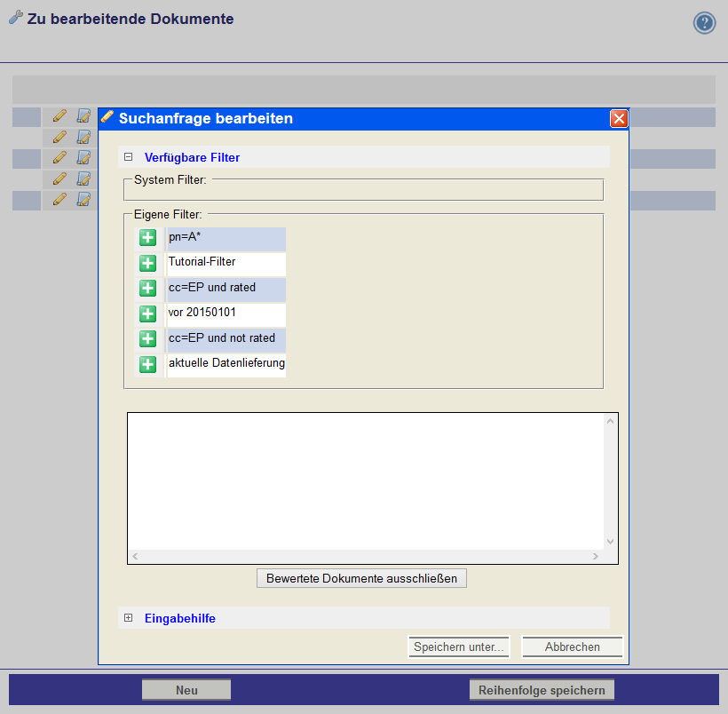Add the Tutorial-Filter via its green plus
This screenshot has width=728, height=714.
click(147, 264)
